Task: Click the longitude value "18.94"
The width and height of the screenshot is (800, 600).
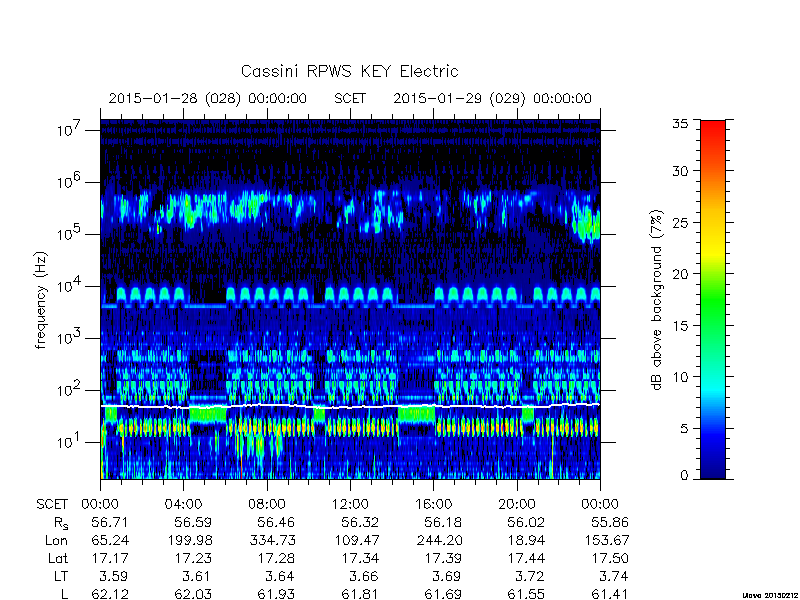Action: tap(527, 540)
